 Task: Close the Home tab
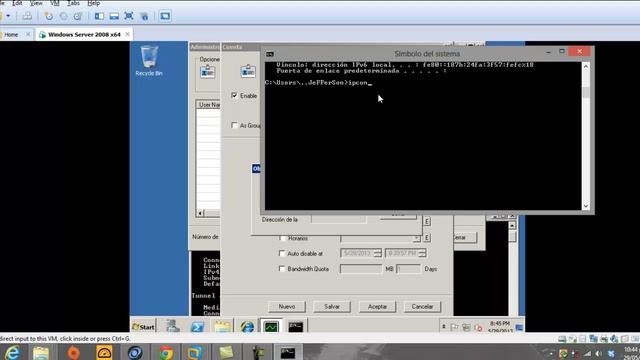[x=28, y=34]
